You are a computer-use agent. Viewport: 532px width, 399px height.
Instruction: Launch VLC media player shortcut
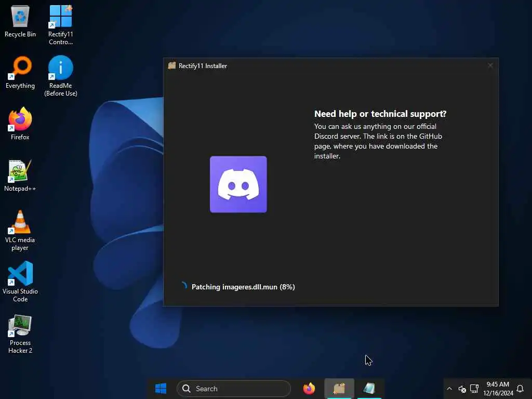pyautogui.click(x=20, y=231)
